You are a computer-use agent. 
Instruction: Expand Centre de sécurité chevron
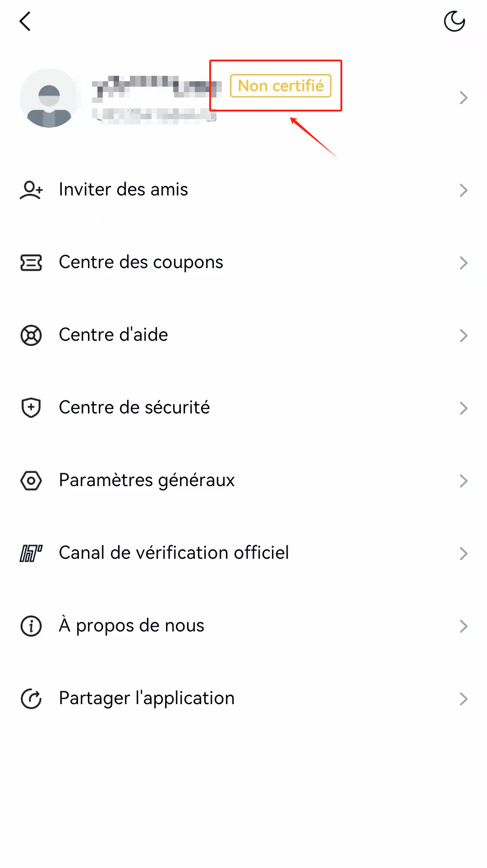pyautogui.click(x=464, y=408)
